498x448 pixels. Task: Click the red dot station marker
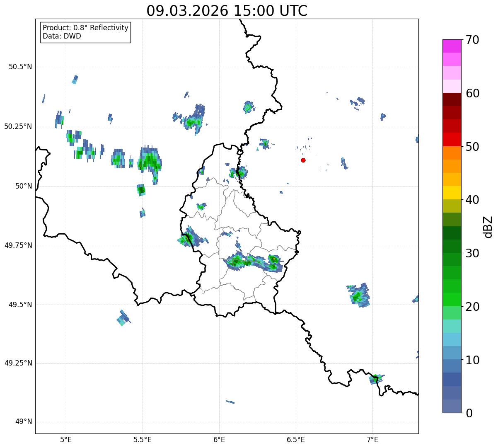point(303,160)
